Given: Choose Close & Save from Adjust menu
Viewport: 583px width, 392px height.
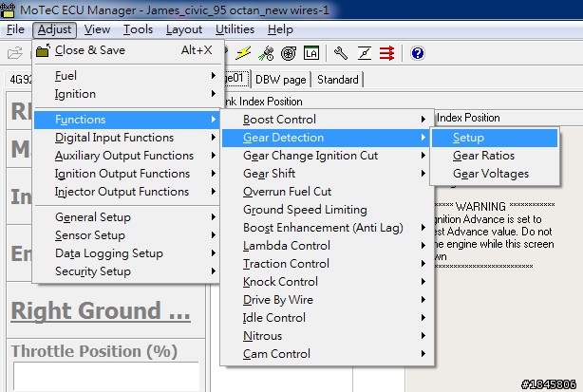Looking at the screenshot, I should pos(127,50).
